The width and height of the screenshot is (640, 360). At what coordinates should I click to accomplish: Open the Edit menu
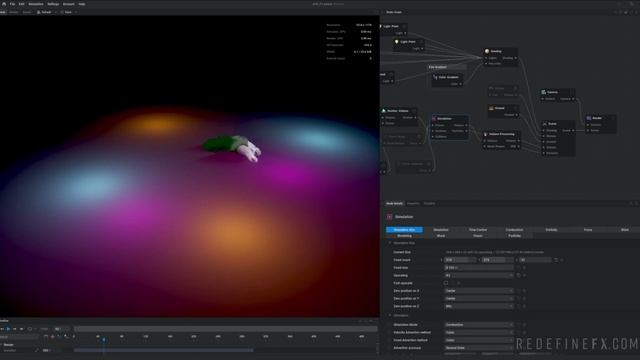[x=21, y=4]
